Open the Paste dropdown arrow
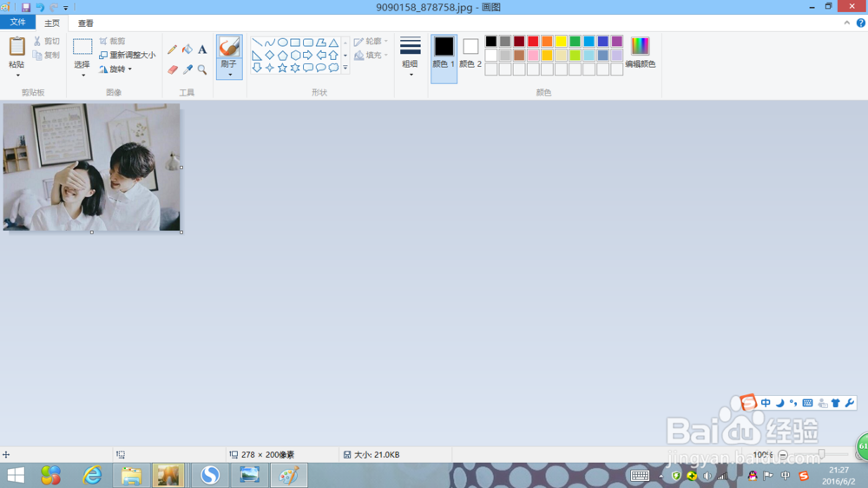Image resolution: width=868 pixels, height=488 pixels. point(17,75)
